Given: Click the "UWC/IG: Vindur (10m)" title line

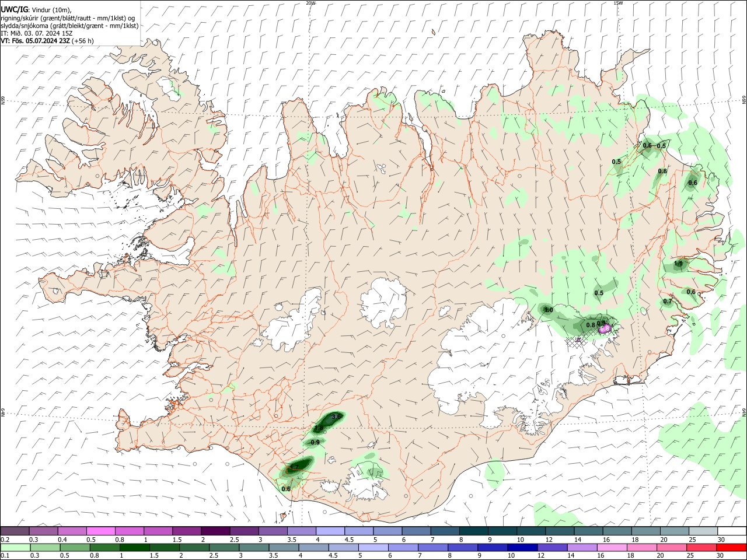Looking at the screenshot, I should (36, 10).
